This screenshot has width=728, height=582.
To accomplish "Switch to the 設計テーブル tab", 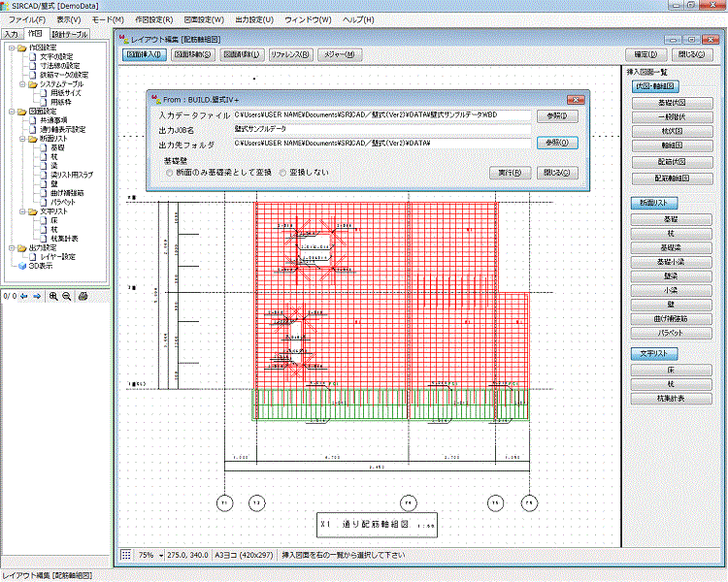I will point(69,34).
